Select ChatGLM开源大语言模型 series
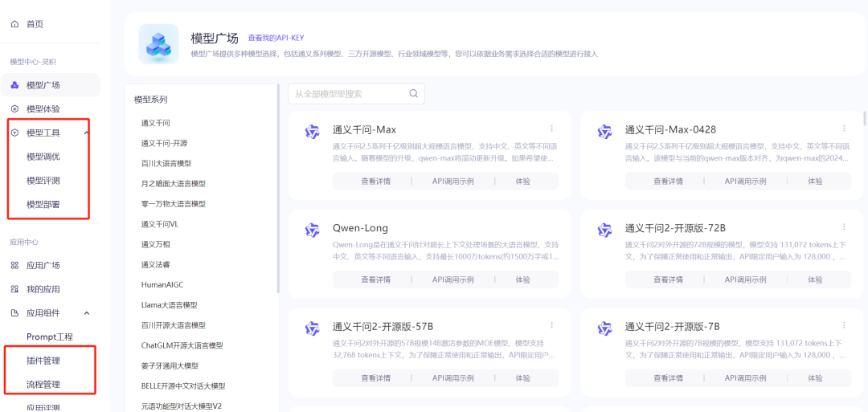This screenshot has width=868, height=412. [x=182, y=345]
